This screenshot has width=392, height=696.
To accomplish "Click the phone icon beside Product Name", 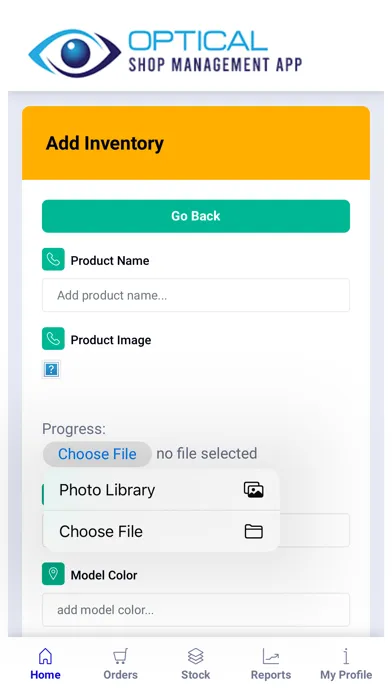I will click(53, 259).
